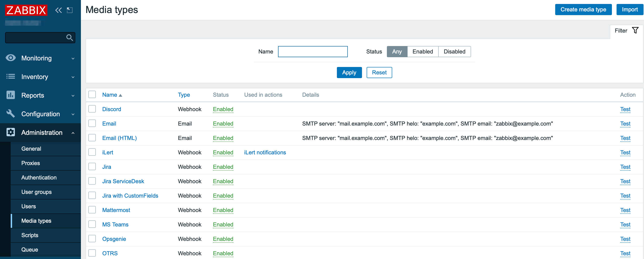Collapse sidebar with double-chevron icon

click(59, 10)
